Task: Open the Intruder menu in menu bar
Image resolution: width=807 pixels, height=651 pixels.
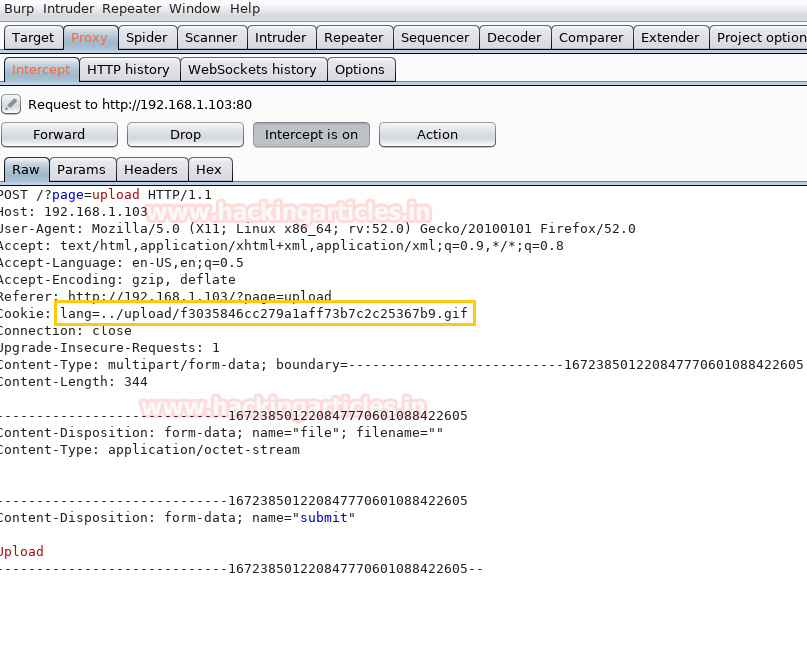Action: pos(68,9)
